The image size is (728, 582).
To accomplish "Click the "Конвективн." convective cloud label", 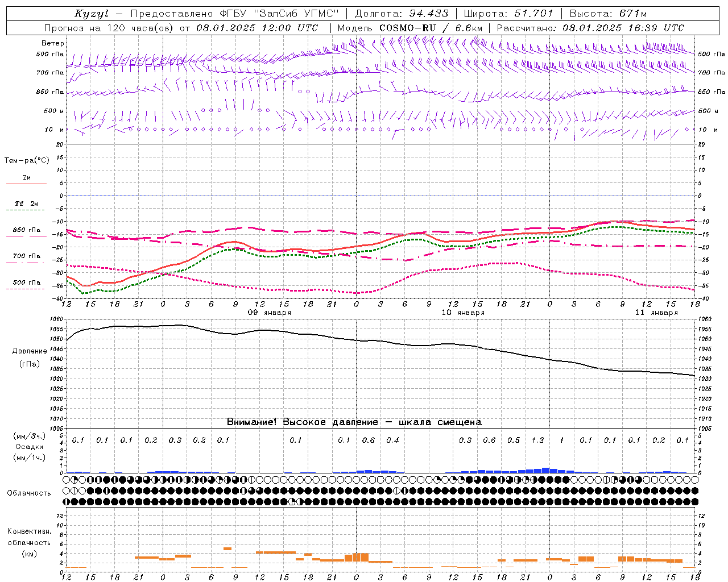I will pos(29,531).
